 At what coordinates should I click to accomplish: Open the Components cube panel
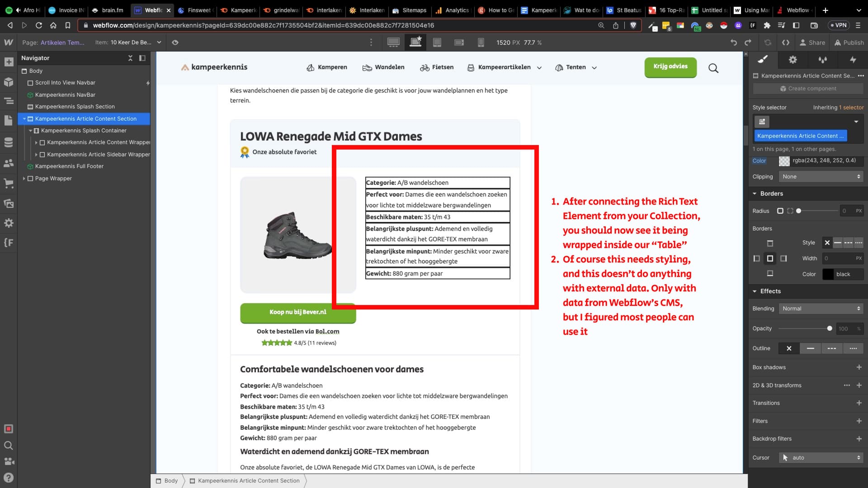click(x=9, y=82)
